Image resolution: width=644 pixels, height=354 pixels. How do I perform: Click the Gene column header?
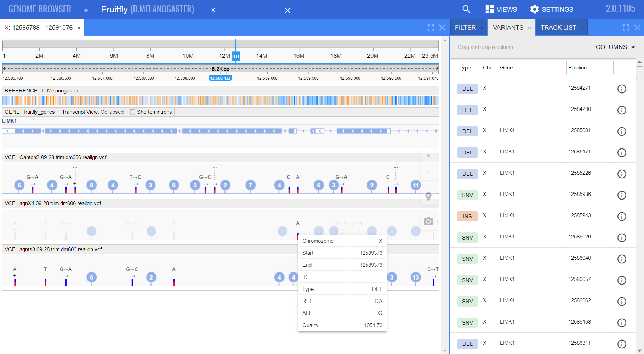(x=506, y=68)
